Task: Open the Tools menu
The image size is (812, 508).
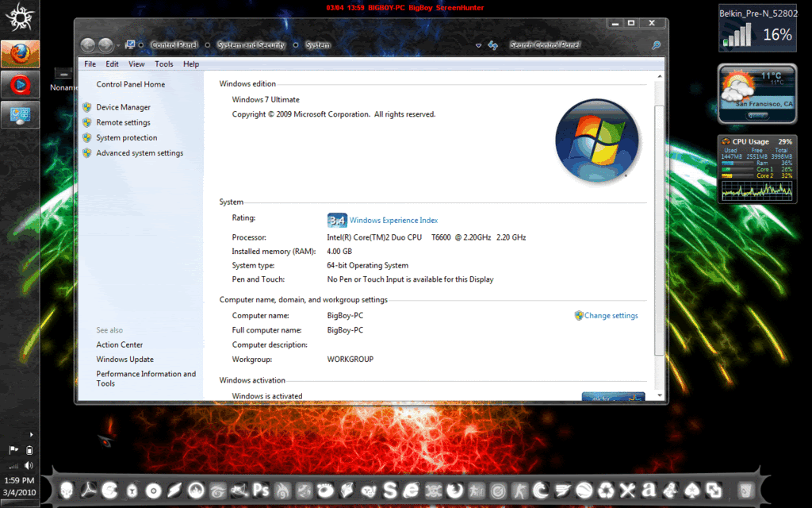Action: pos(163,63)
